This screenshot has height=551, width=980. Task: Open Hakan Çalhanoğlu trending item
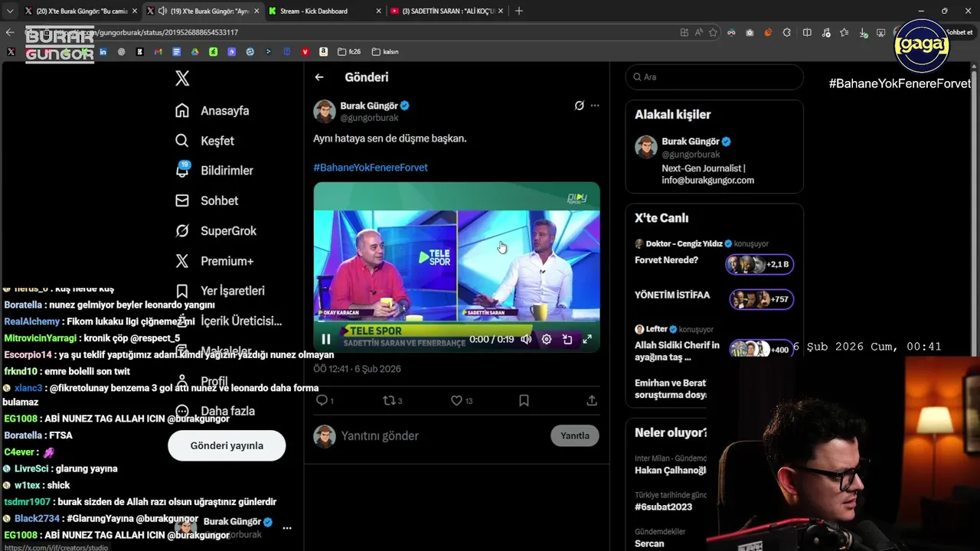(670, 471)
